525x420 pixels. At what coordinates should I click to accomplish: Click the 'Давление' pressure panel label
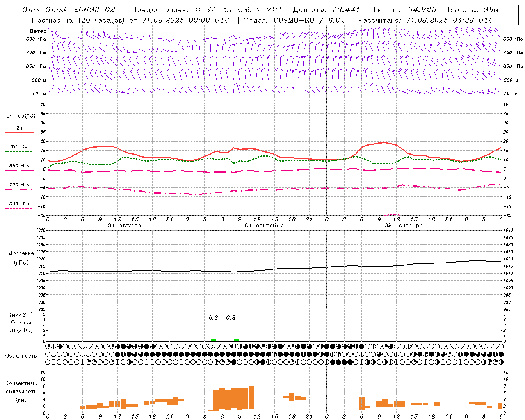[21, 253]
